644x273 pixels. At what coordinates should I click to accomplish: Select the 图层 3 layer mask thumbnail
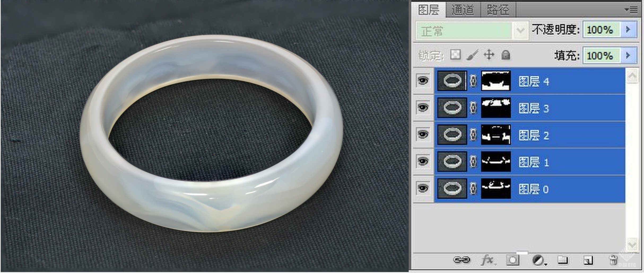(496, 108)
